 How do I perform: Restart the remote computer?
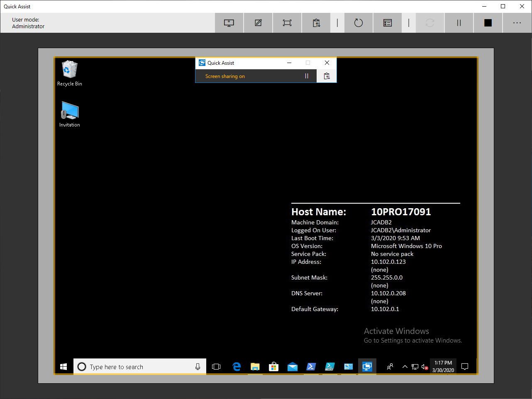click(x=359, y=23)
